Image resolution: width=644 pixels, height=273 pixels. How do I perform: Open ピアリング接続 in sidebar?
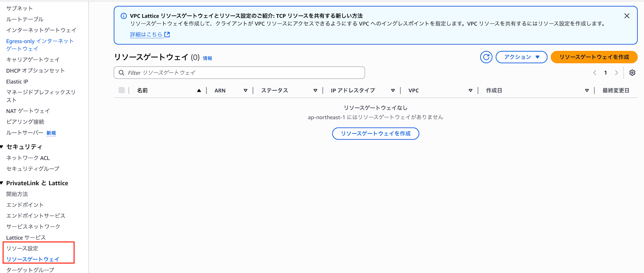click(x=25, y=122)
